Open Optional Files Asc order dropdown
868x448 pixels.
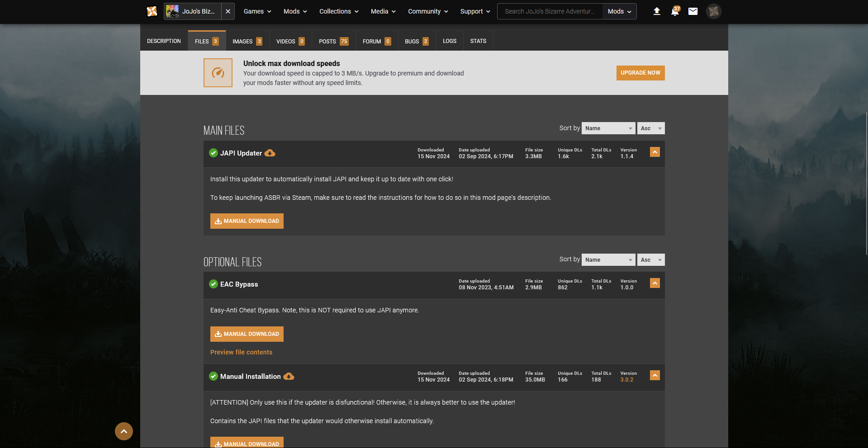pos(651,259)
